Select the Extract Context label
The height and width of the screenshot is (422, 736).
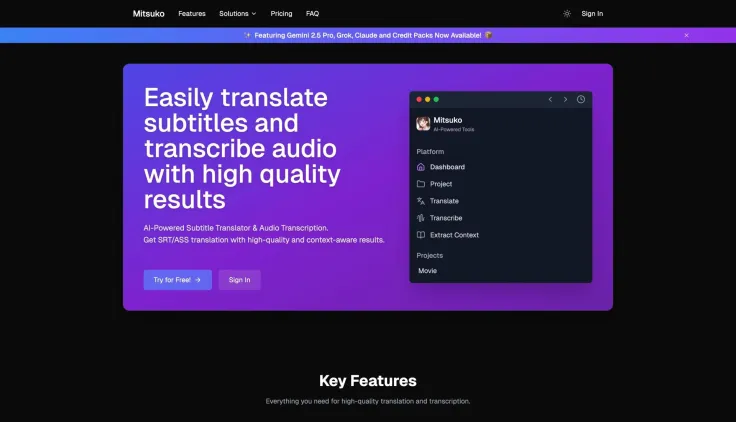pyautogui.click(x=454, y=235)
